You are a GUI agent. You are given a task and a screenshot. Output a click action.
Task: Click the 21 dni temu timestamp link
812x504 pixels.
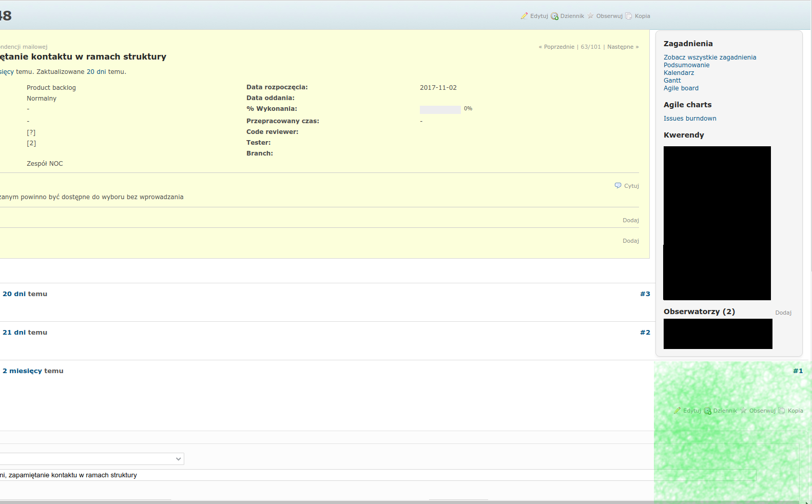click(x=14, y=333)
